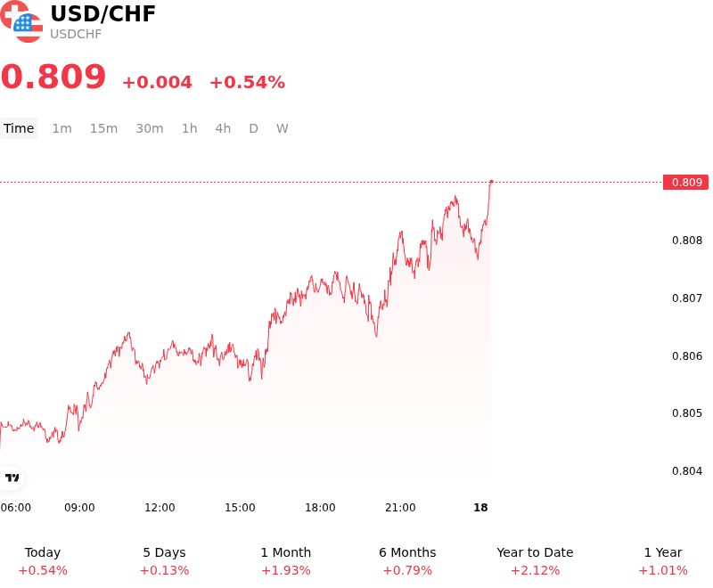Show the Year to Date range
This screenshot has height=588, width=713.
[535, 561]
